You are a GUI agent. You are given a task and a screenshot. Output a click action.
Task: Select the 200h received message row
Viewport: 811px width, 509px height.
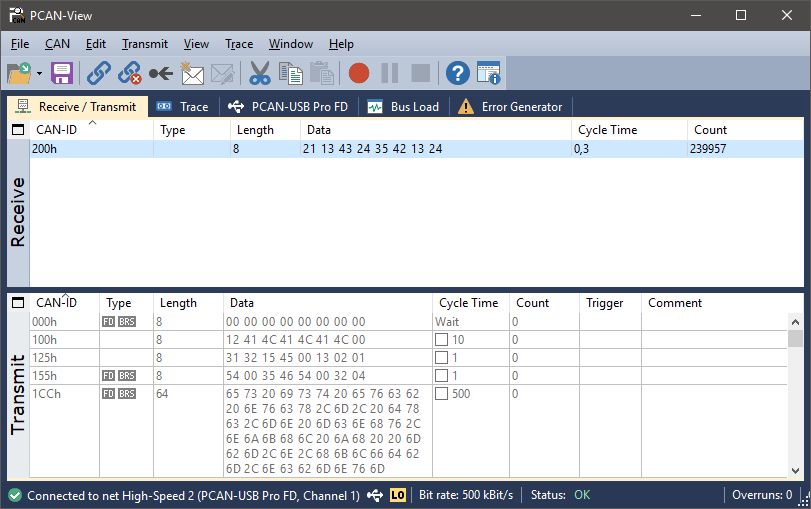pyautogui.click(x=300, y=149)
